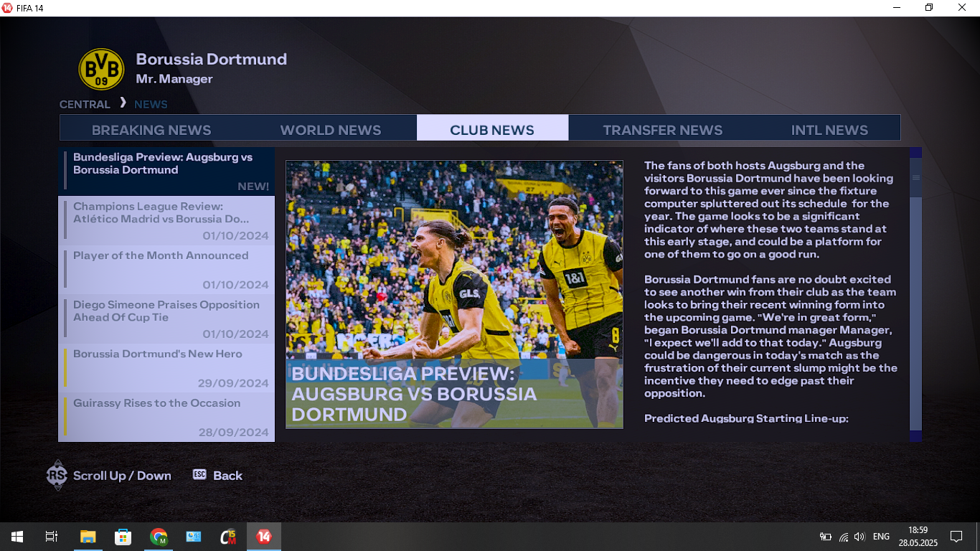
Task: Open the notification center icon
Action: [x=956, y=537]
